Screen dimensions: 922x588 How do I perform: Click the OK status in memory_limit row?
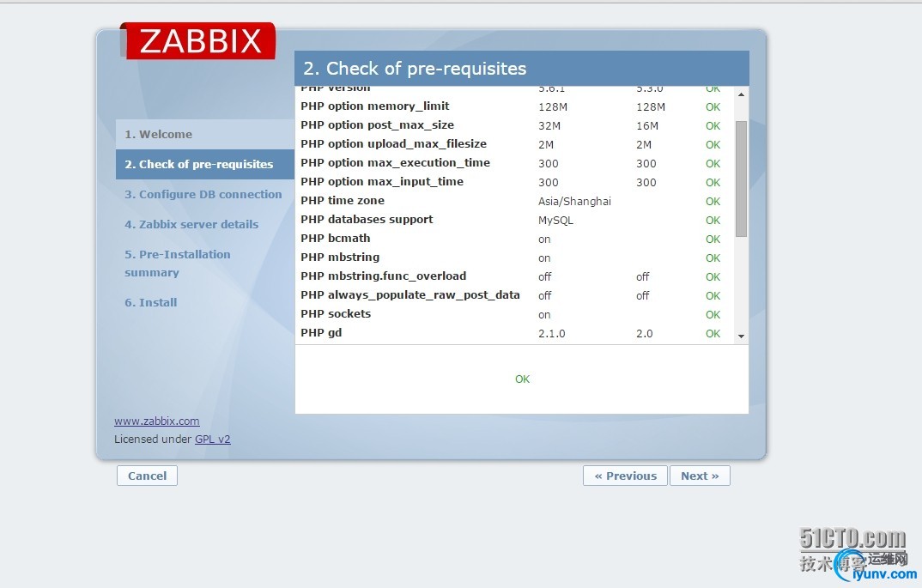coord(713,107)
